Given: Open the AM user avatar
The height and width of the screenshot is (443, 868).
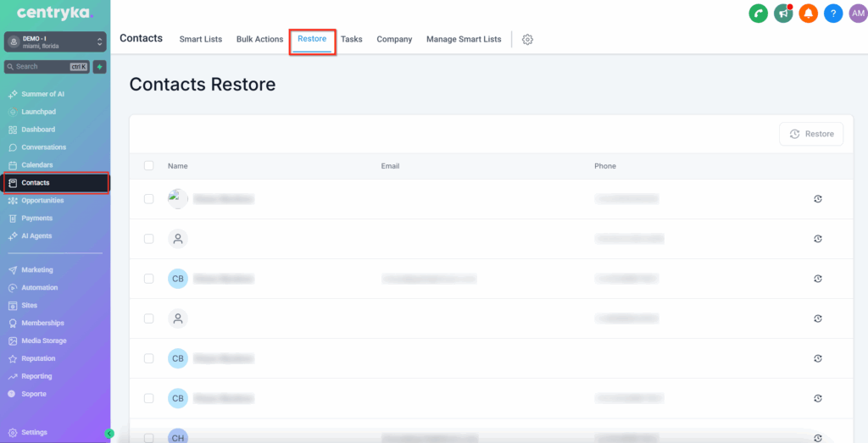Looking at the screenshot, I should tap(857, 14).
